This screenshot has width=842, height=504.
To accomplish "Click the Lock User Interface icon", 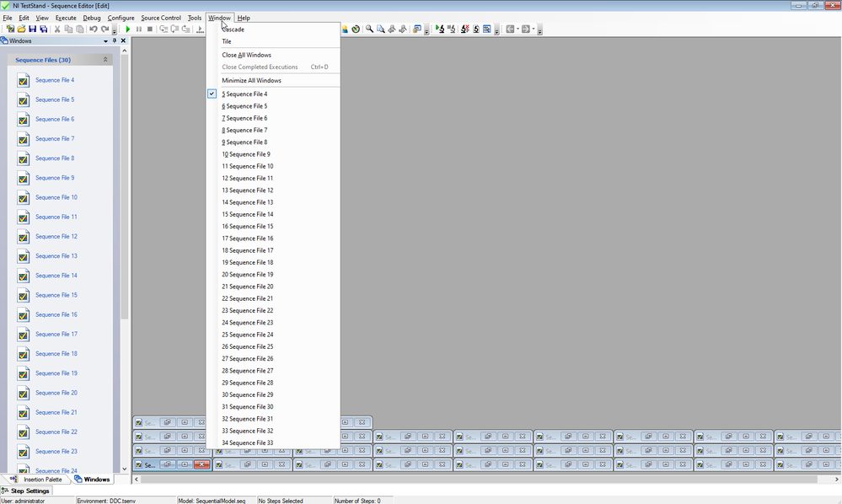I will click(x=417, y=29).
